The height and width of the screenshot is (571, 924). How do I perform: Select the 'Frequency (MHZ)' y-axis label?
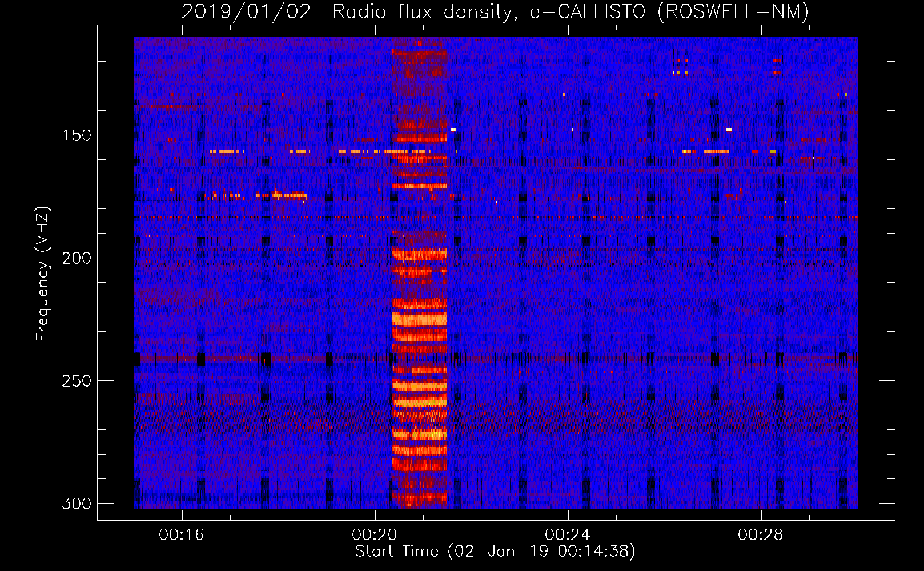coord(43,274)
